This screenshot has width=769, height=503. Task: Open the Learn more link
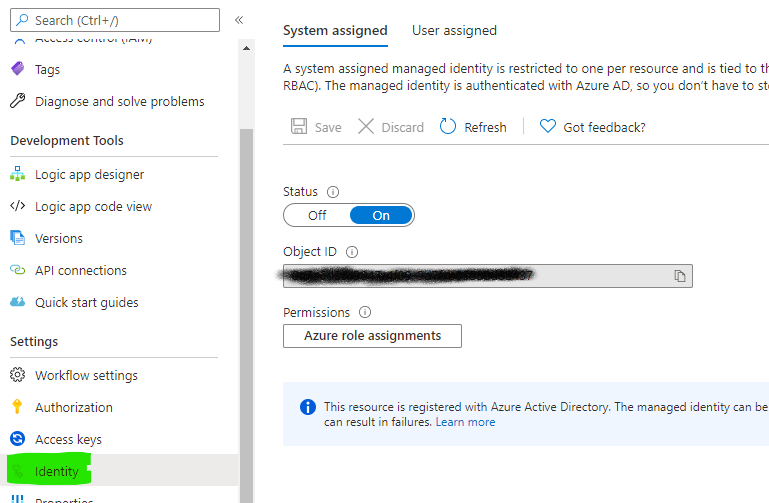465,422
